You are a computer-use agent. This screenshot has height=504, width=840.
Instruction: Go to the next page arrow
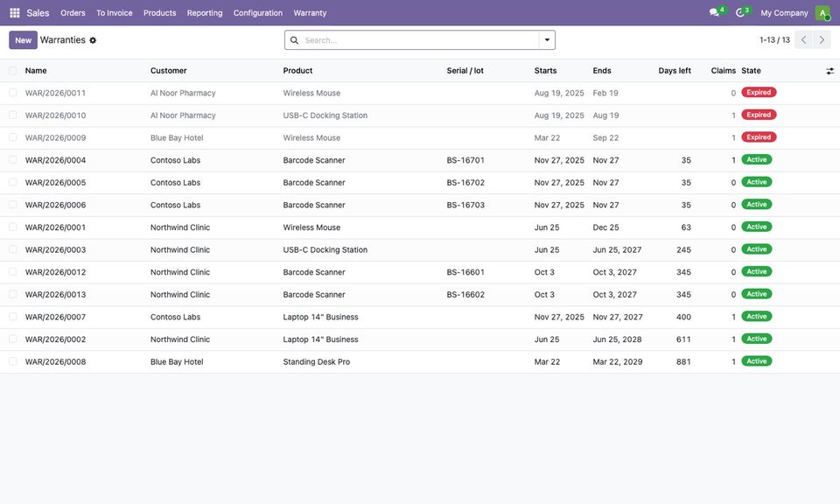pyautogui.click(x=822, y=39)
